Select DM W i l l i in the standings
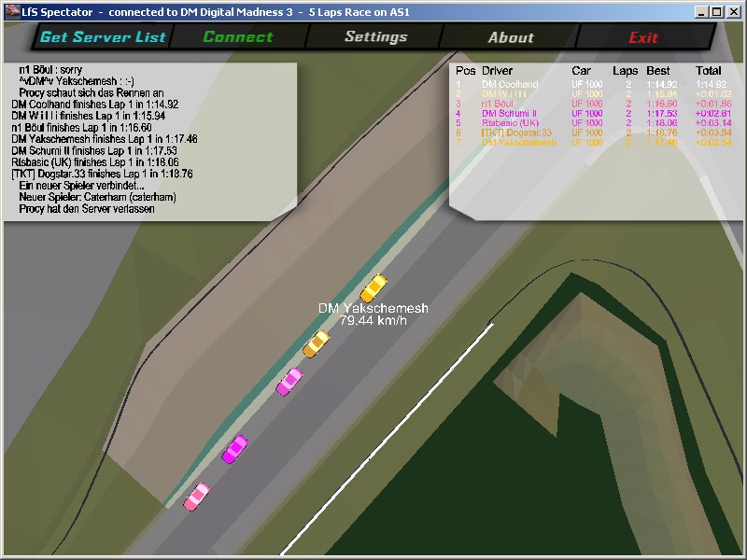 504,94
